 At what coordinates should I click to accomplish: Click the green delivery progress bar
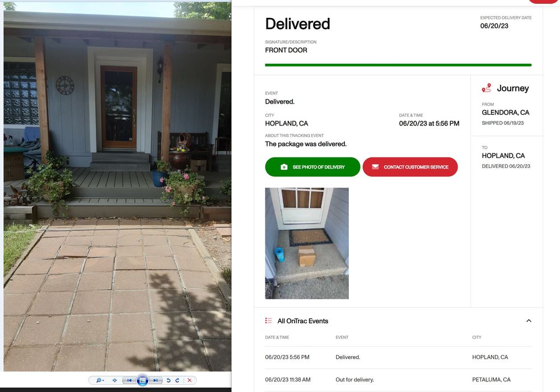point(398,65)
